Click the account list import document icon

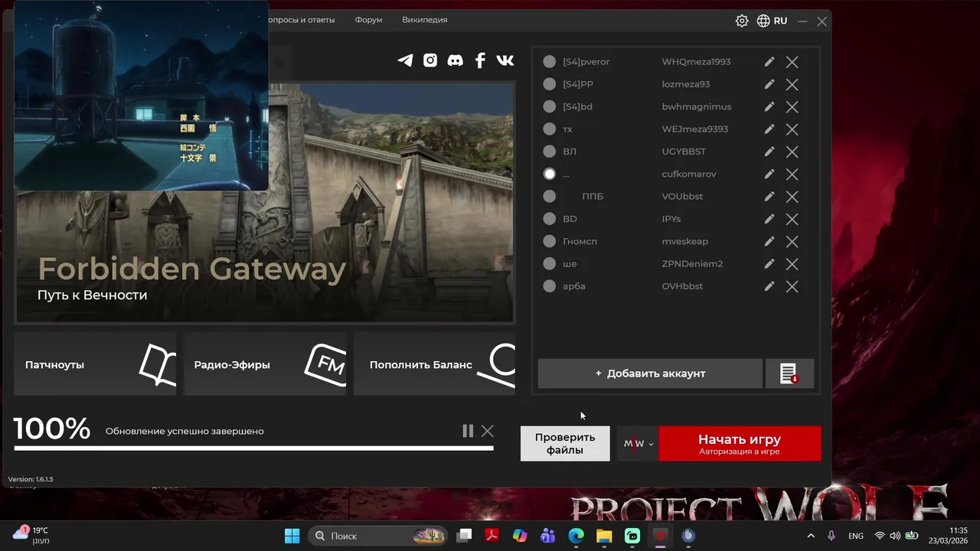(789, 373)
